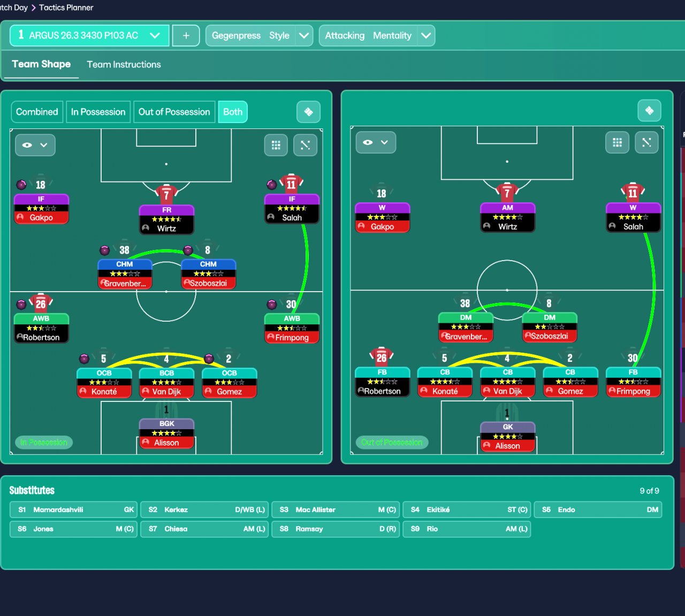Click Van Dijk BCB role card
Screen dimensions: 685x616
(166, 383)
